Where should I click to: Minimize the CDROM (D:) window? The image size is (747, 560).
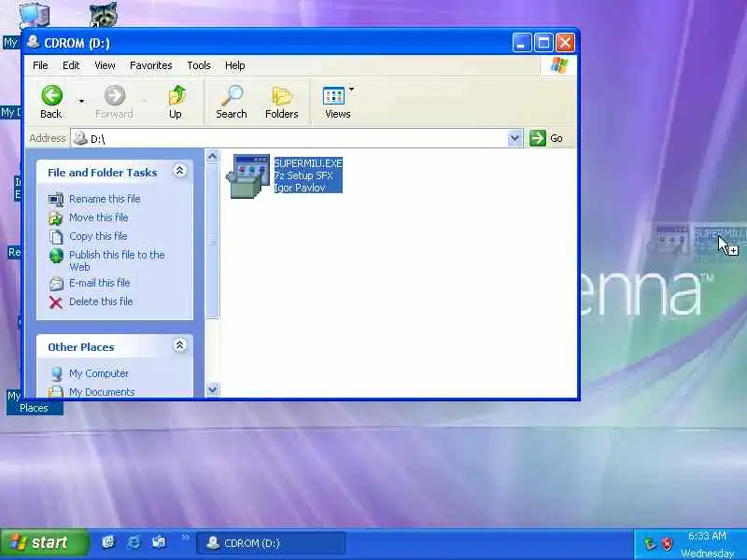pyautogui.click(x=522, y=43)
